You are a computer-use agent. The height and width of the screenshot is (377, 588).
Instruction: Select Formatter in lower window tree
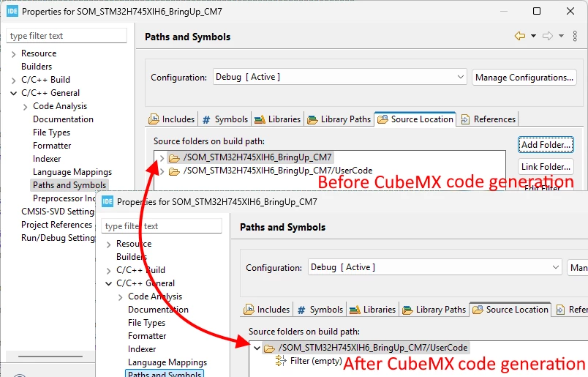click(x=147, y=336)
